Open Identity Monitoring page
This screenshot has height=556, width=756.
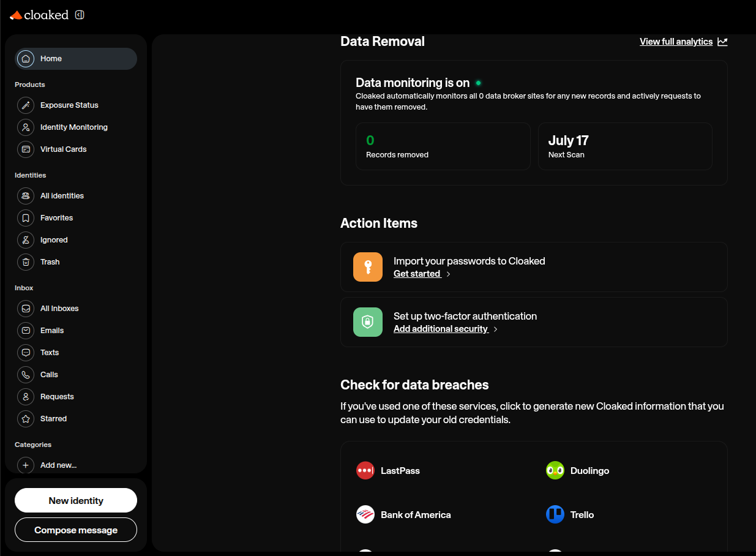click(74, 127)
